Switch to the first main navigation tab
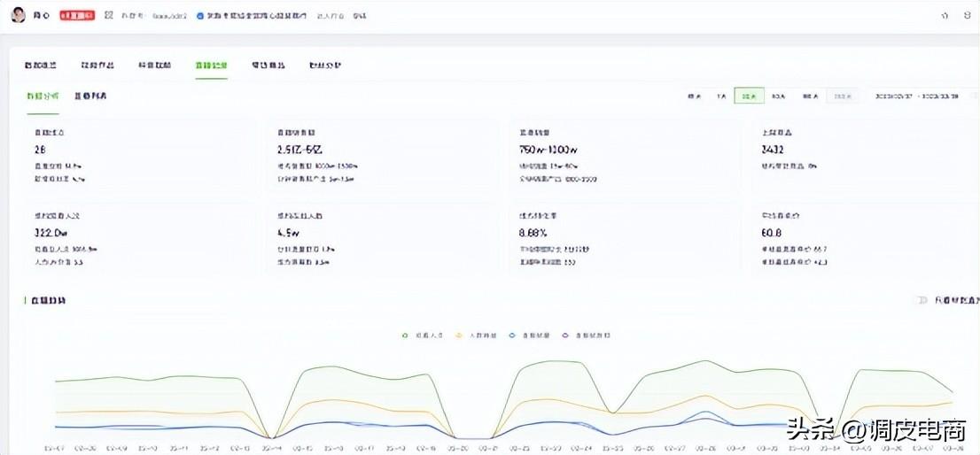The width and height of the screenshot is (980, 455). pyautogui.click(x=41, y=65)
